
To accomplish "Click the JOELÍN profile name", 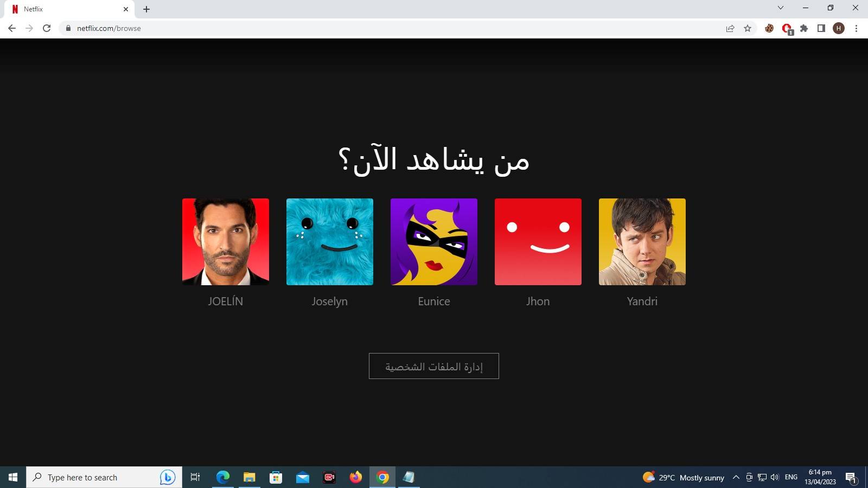I will click(x=226, y=301).
